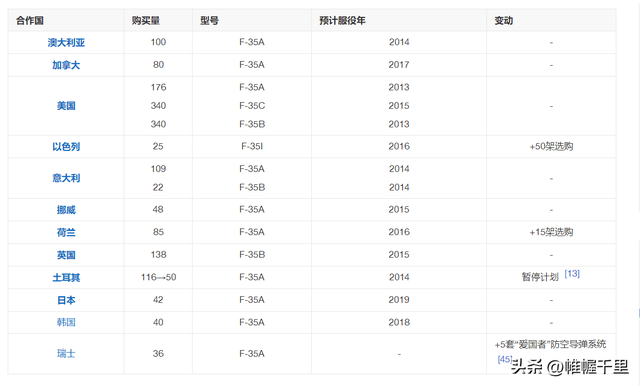Select Korea's service year 2018
This screenshot has height=386, width=640.
coord(399,322)
